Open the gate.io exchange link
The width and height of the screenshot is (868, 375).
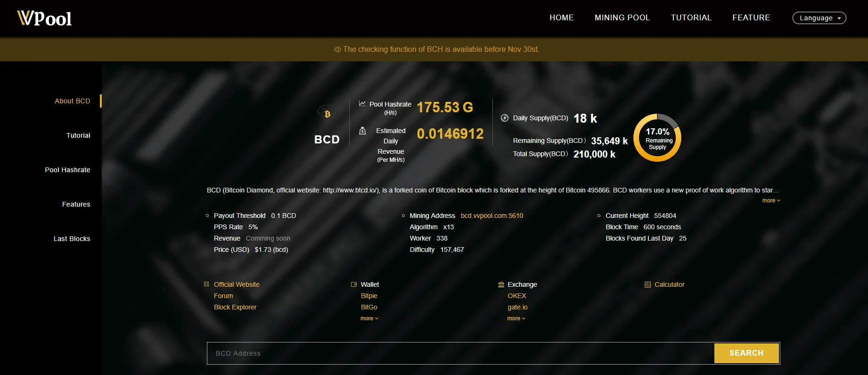pyautogui.click(x=517, y=307)
